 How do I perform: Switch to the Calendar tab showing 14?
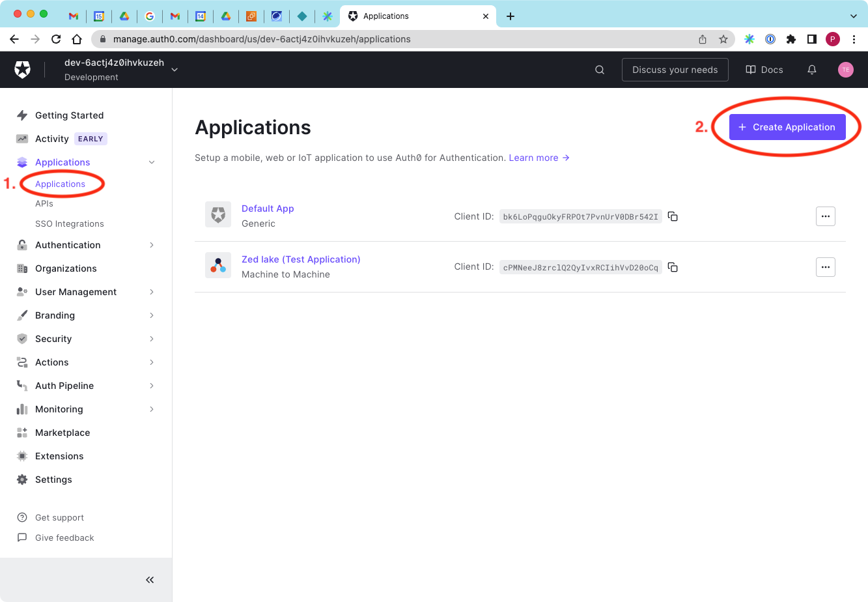201,16
